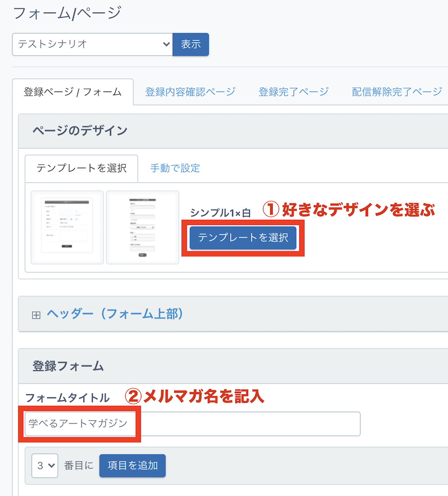448x496 pixels.
Task: Switch to the 手動で設定 tab
Action: [x=175, y=168]
